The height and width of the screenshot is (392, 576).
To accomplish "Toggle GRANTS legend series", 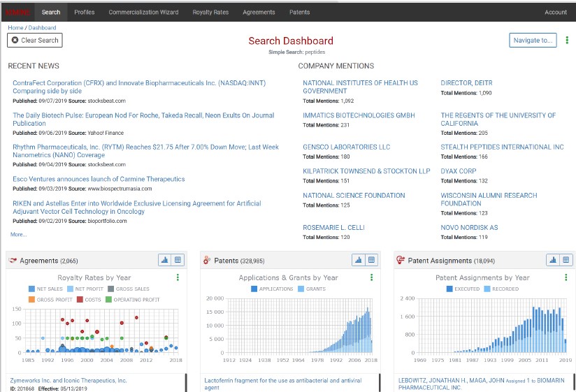I will [x=312, y=289].
